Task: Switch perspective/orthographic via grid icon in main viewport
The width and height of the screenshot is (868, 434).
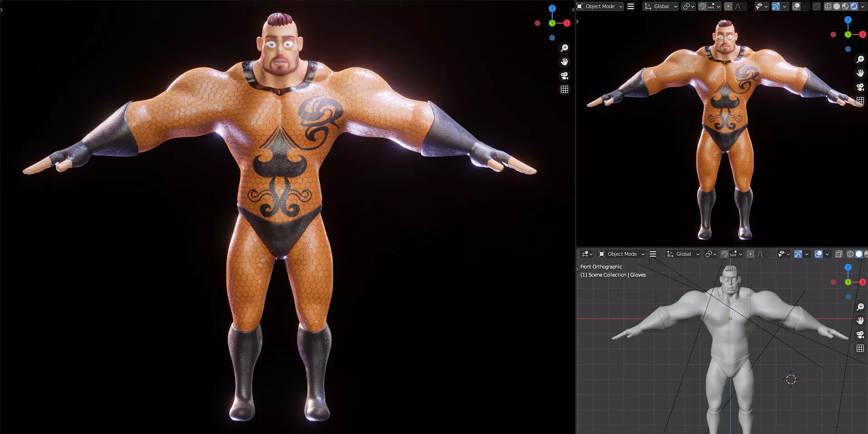Action: (564, 89)
